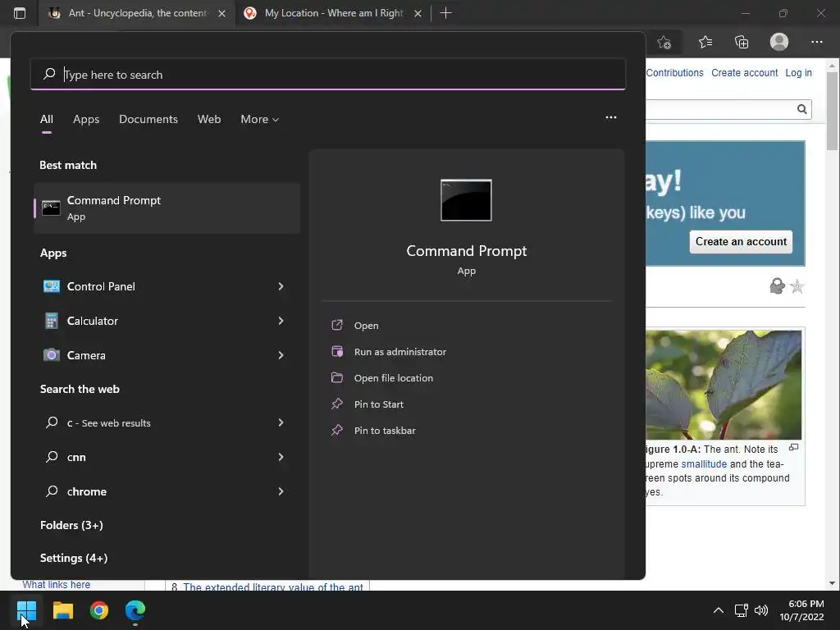Open Edge Collections

742,42
